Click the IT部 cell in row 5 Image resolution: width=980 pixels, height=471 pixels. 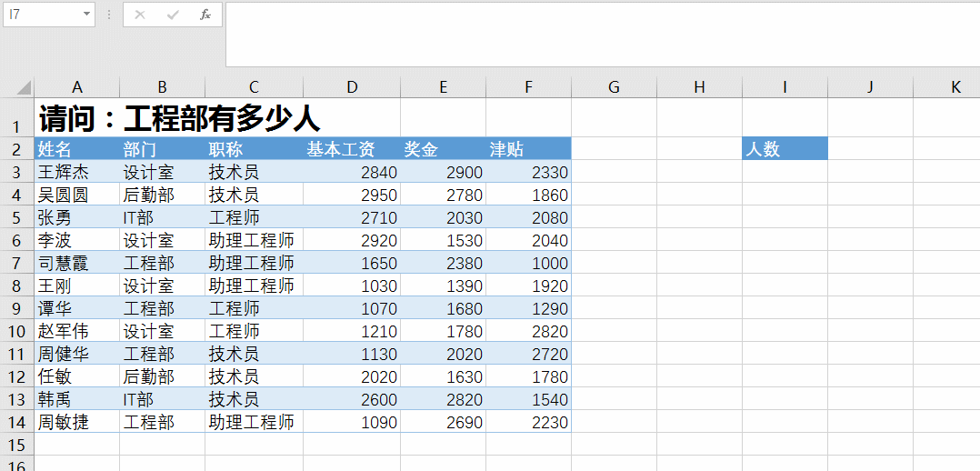pos(162,217)
